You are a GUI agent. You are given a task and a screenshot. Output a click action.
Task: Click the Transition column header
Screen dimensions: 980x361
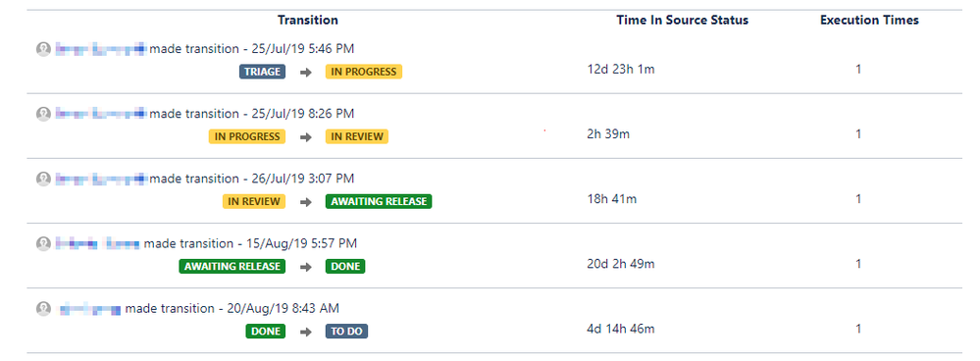308,20
